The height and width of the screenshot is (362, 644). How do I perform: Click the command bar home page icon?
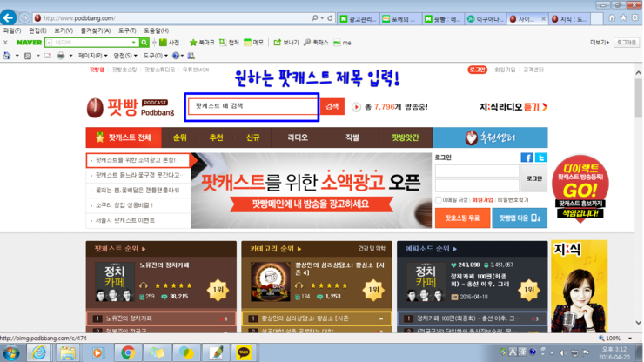7,56
